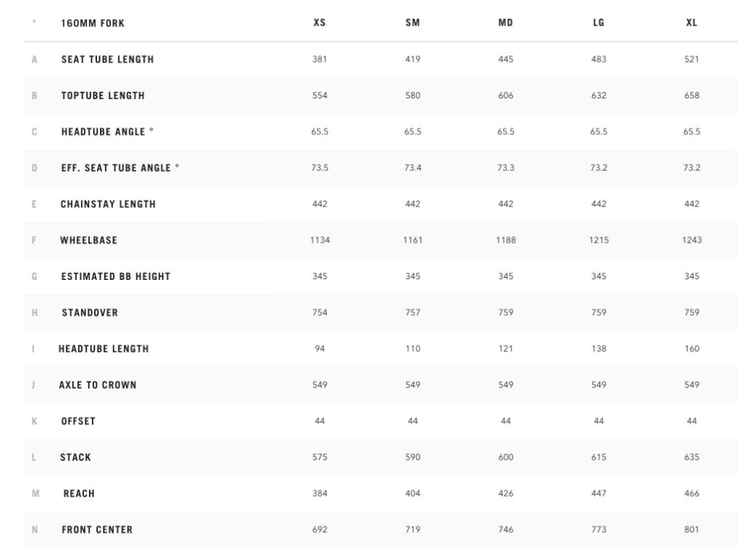Click the AXLE TO CROWN row label
This screenshot has width=747, height=560.
click(98, 385)
